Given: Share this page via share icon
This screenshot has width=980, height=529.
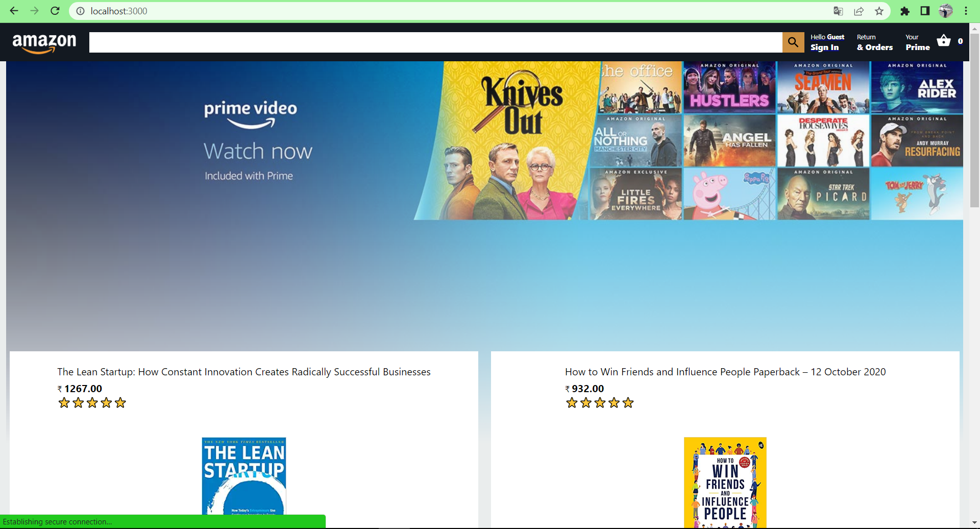Looking at the screenshot, I should 859,11.
